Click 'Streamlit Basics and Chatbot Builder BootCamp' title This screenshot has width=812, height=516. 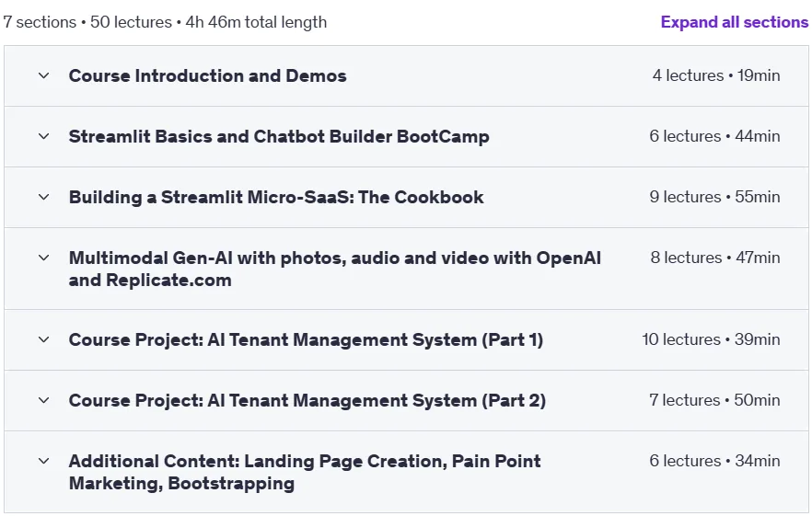click(279, 137)
